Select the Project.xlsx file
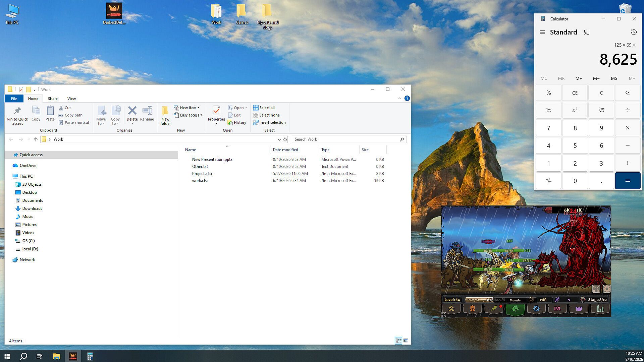Image resolution: width=644 pixels, height=362 pixels. [x=202, y=173]
